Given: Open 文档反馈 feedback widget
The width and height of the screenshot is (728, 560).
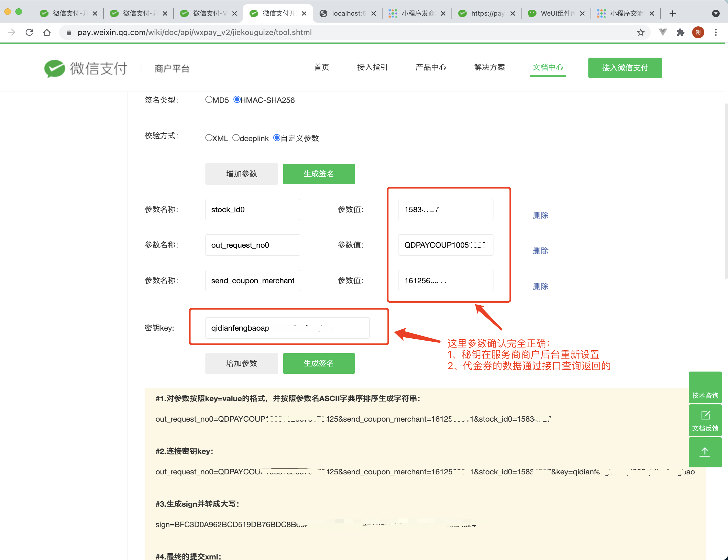Looking at the screenshot, I should [x=705, y=420].
